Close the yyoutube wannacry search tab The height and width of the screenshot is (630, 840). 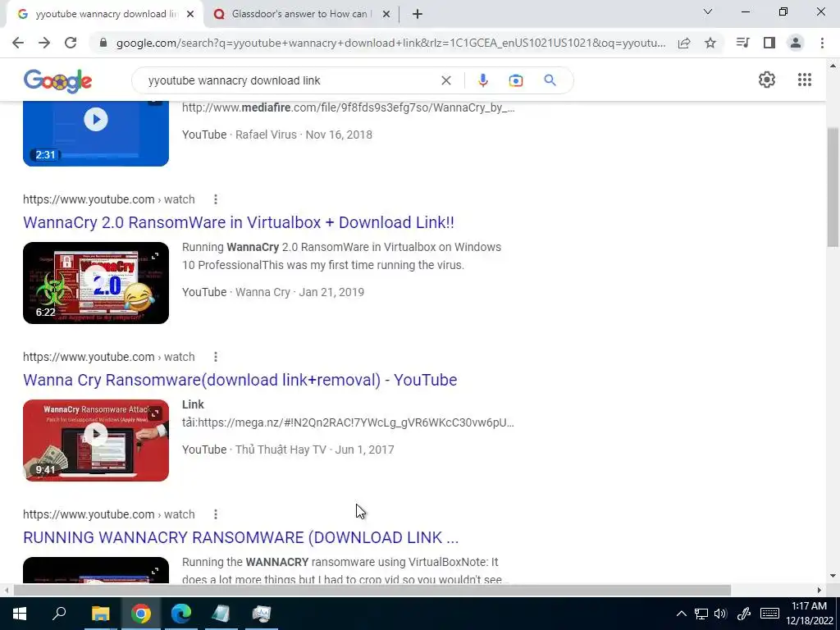pos(190,15)
